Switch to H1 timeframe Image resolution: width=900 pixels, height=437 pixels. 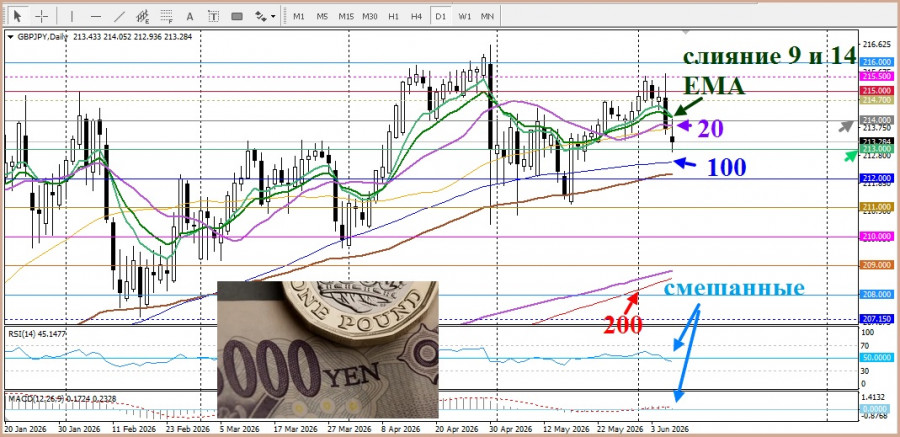[x=393, y=16]
